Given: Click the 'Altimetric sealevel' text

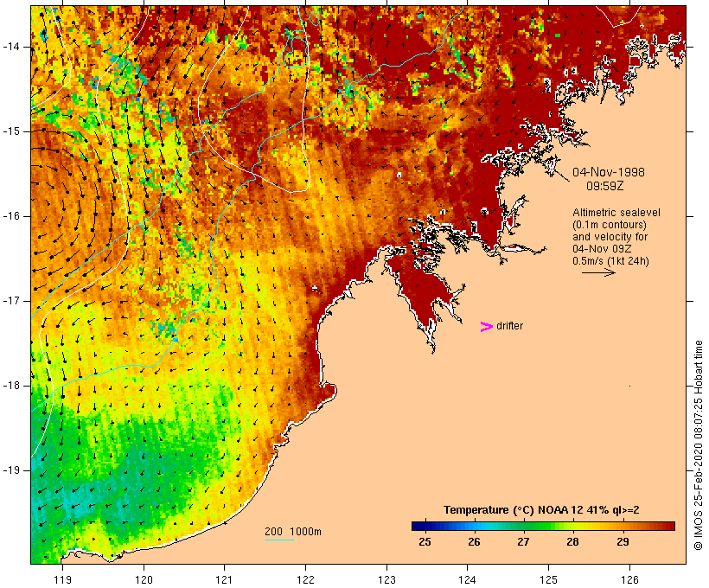Looking at the screenshot, I should click(616, 213).
